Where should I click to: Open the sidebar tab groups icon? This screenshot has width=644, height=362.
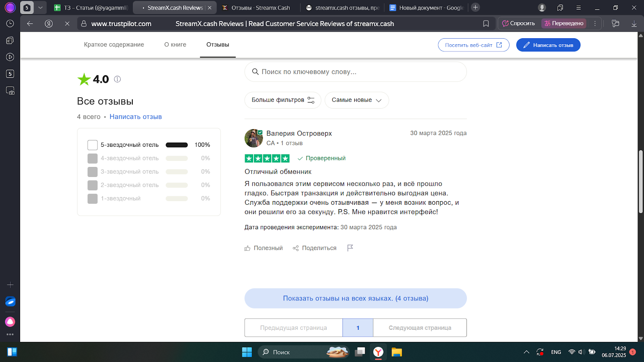(x=10, y=40)
